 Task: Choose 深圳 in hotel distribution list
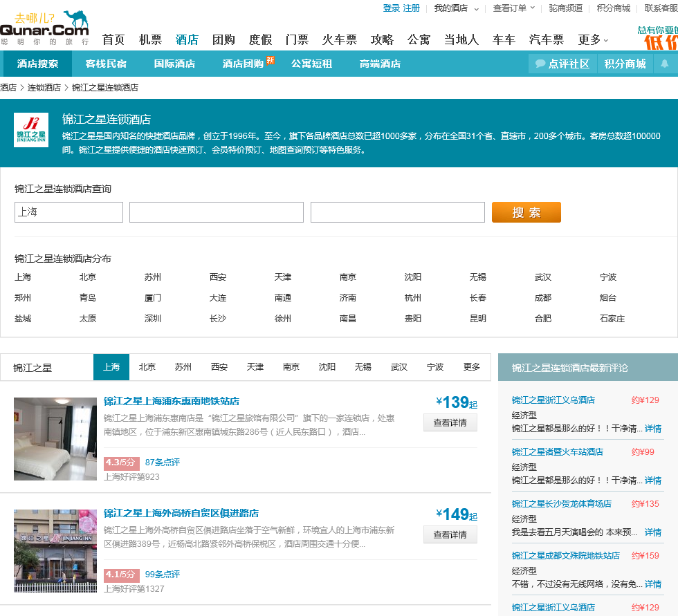[153, 318]
